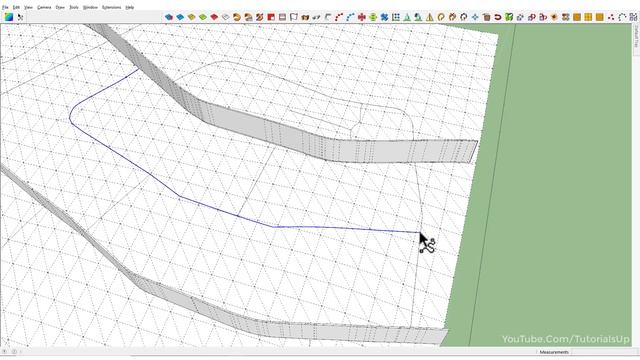The height and width of the screenshot is (360, 640).
Task: Click the yellow warning triangle icon
Action: pyautogui.click(x=430, y=17)
